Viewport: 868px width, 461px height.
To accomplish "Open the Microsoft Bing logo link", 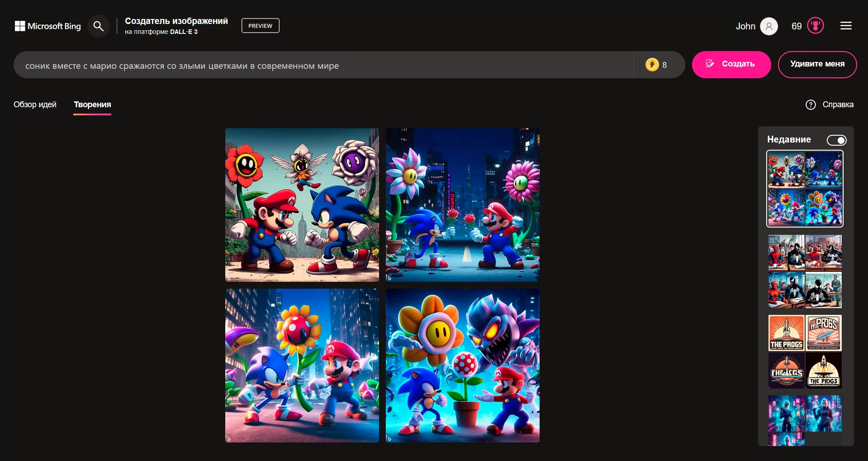I will [47, 26].
